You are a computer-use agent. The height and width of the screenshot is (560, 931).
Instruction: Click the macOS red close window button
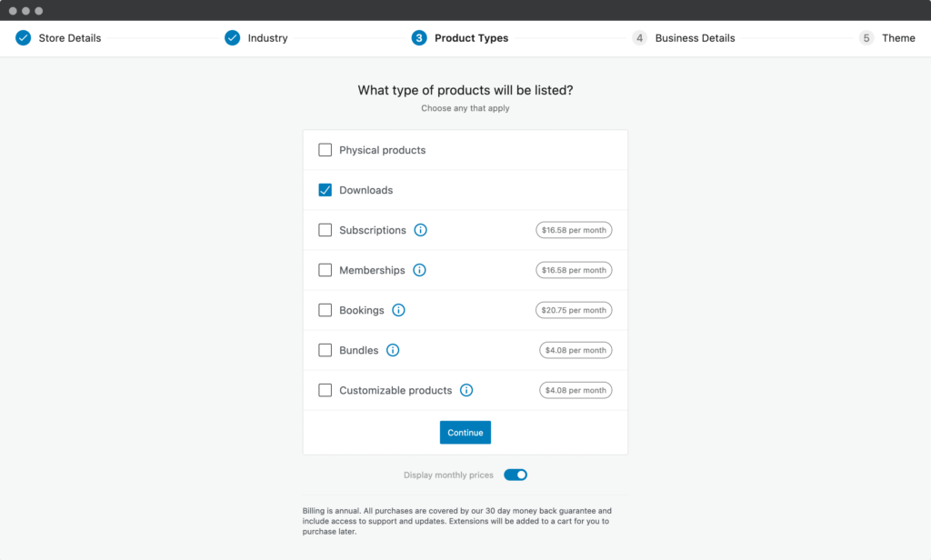pyautogui.click(x=13, y=11)
